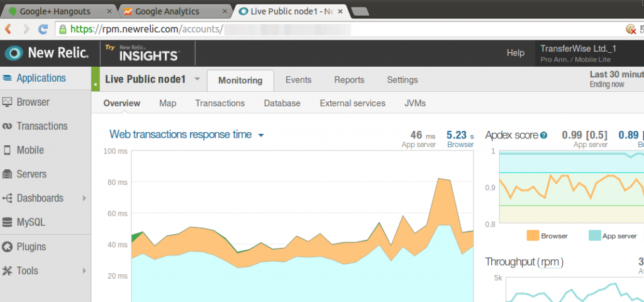The image size is (644, 302).
Task: Click the New Relic logo icon
Action: click(14, 53)
